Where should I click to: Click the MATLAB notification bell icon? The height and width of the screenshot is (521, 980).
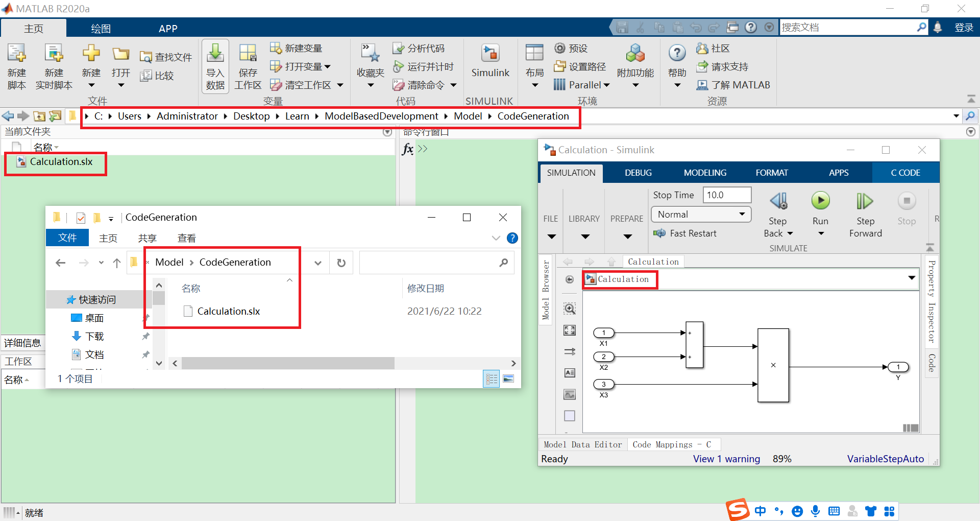(x=938, y=28)
